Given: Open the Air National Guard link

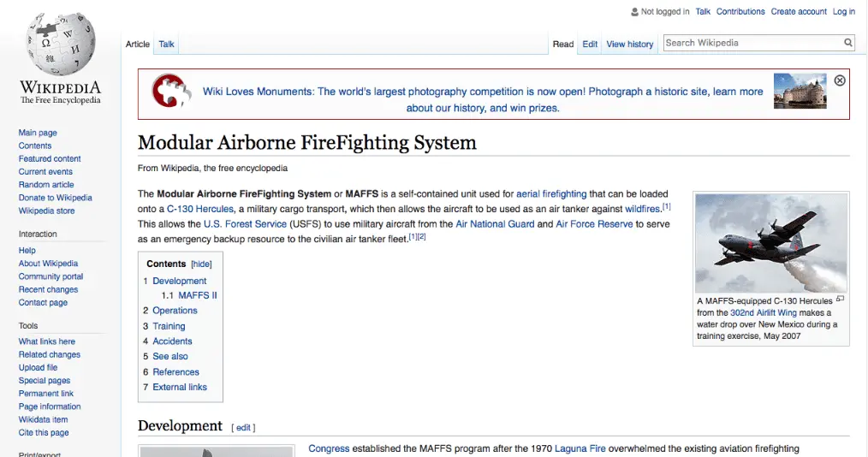Looking at the screenshot, I should [495, 224].
